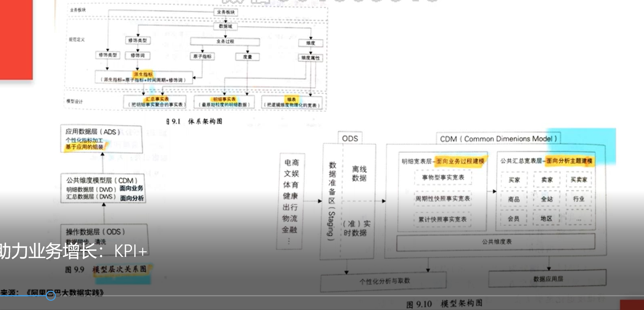Click the '电商' source entry
Image resolution: width=644 pixels, height=310 pixels.
click(291, 162)
